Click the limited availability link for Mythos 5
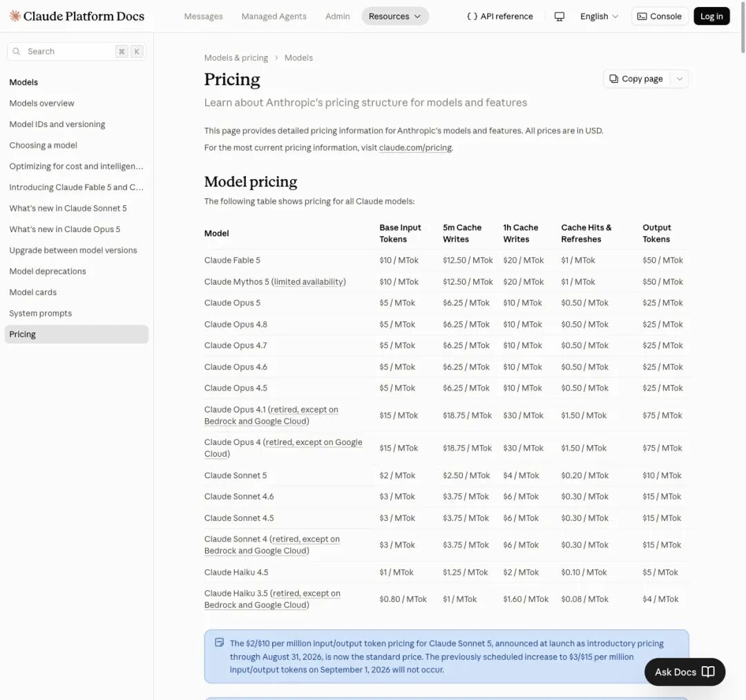The image size is (746, 700). tap(308, 282)
